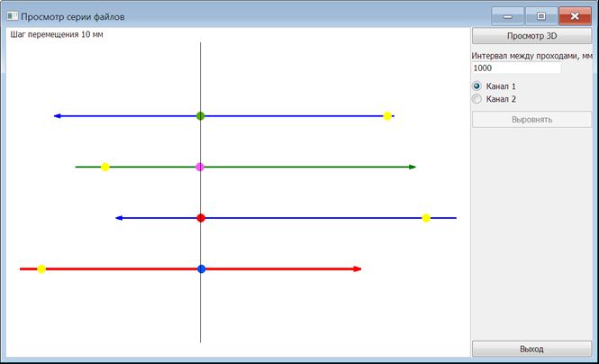The height and width of the screenshot is (364, 599).
Task: Select the Канал 1 radio button
Action: pyautogui.click(x=477, y=86)
